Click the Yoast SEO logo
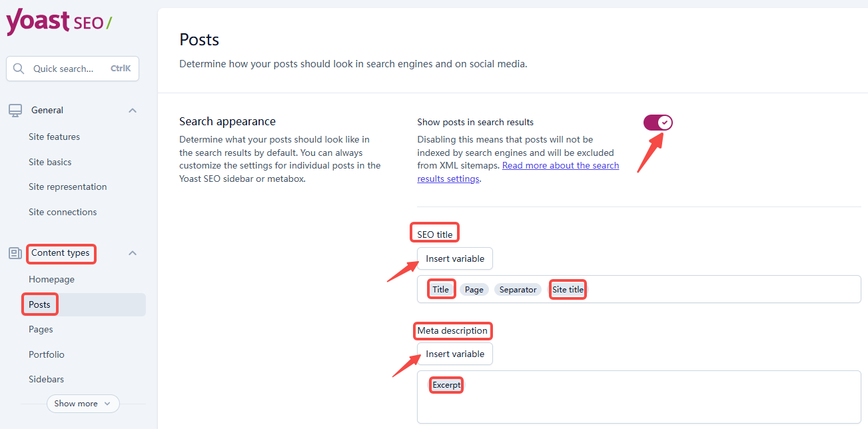Image resolution: width=868 pixels, height=429 pixels. click(57, 22)
